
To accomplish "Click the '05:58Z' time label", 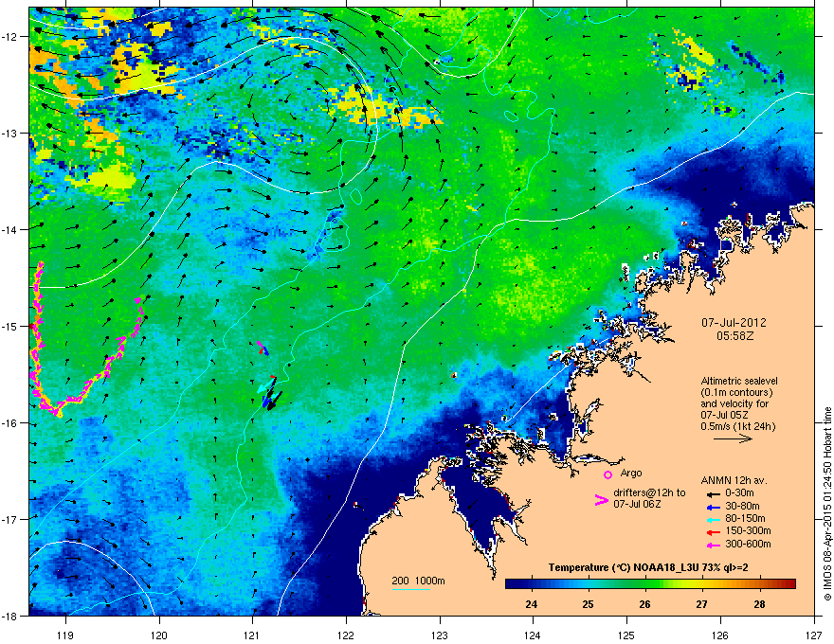I will (x=735, y=336).
